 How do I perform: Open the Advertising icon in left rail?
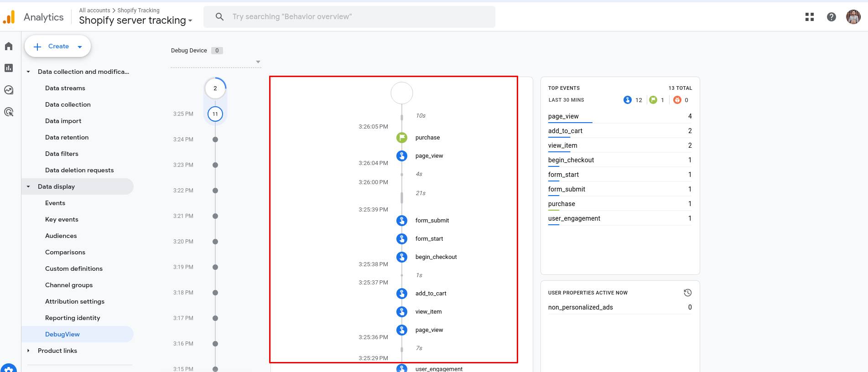(x=9, y=112)
